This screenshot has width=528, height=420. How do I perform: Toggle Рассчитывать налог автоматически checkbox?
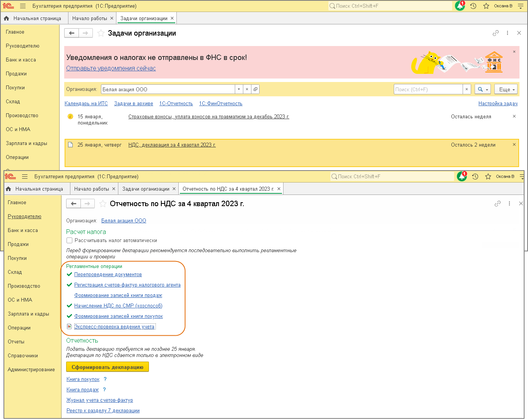pos(70,241)
